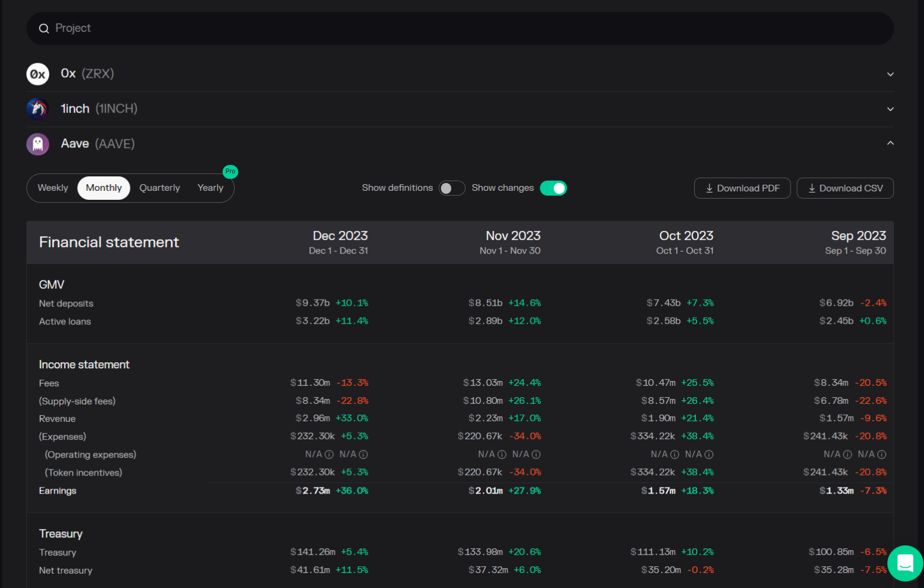Expand the 1inch (1INCH) row
The height and width of the screenshot is (588, 924).
click(x=890, y=109)
